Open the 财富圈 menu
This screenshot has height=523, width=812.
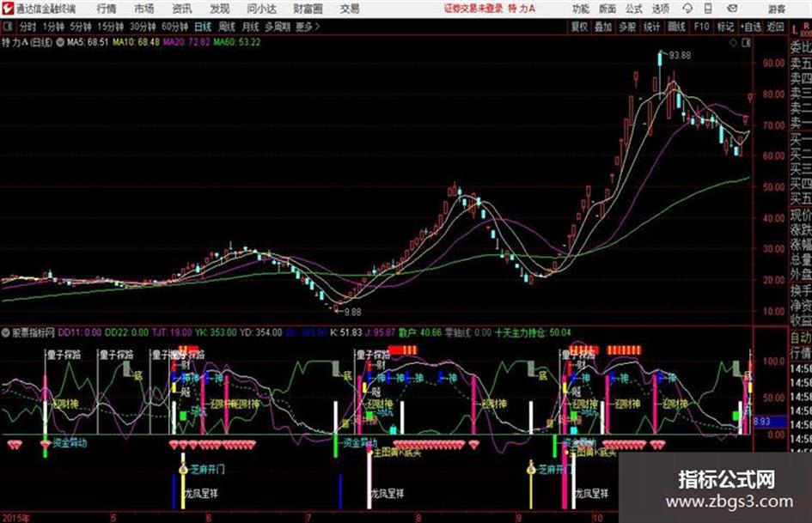click(308, 9)
